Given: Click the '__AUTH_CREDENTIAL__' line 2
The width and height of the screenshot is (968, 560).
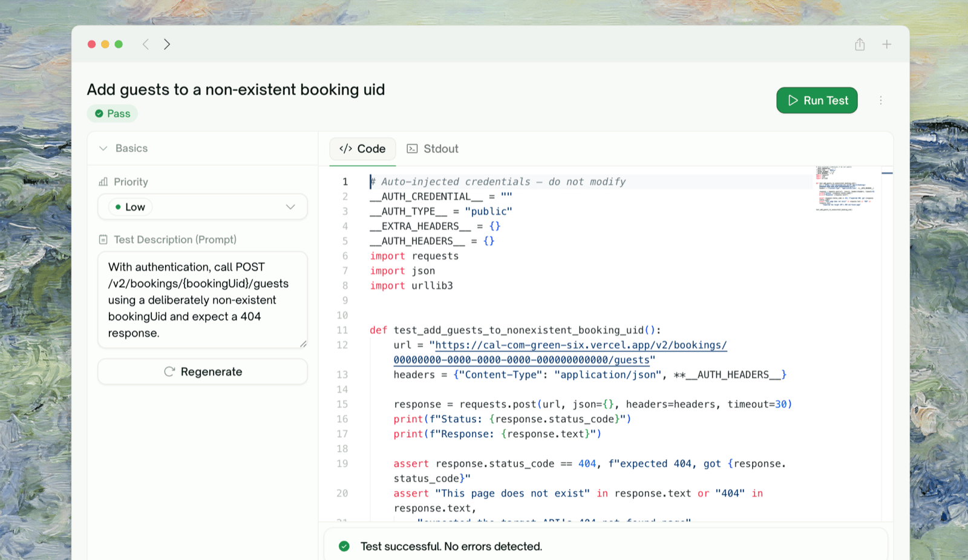Looking at the screenshot, I should tap(441, 197).
